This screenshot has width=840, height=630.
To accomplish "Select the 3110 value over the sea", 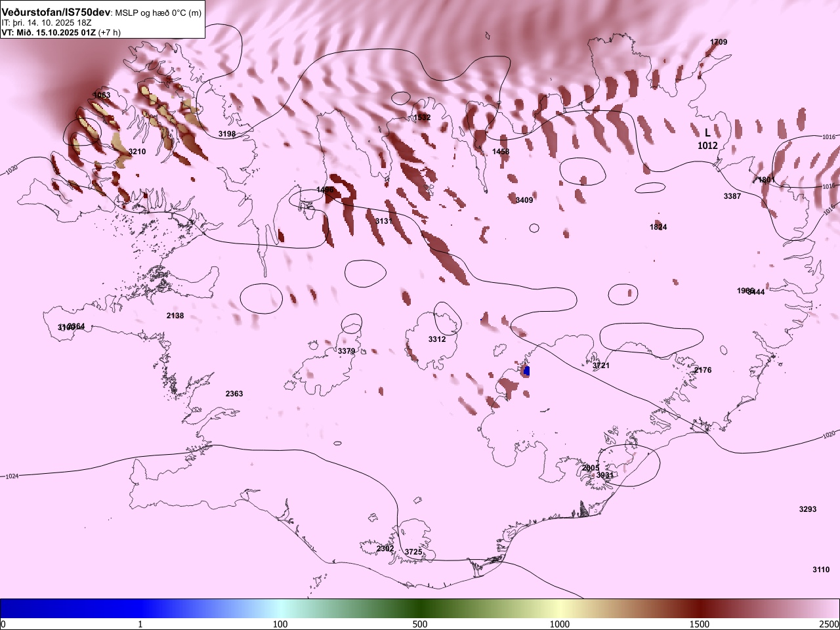I will (821, 570).
